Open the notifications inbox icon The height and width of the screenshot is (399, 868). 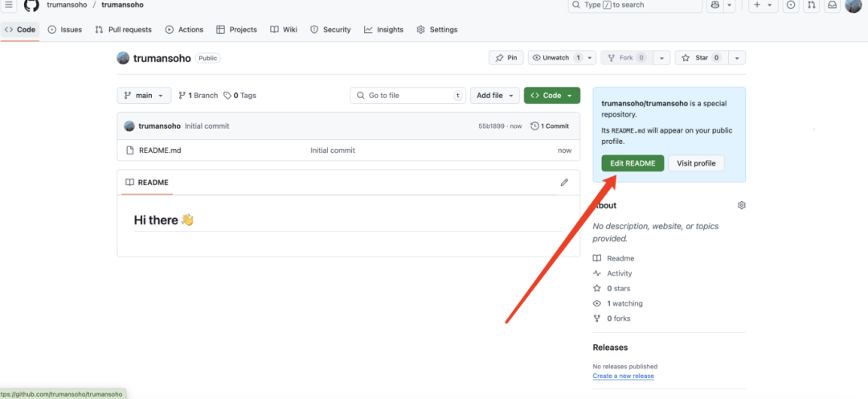(x=833, y=5)
